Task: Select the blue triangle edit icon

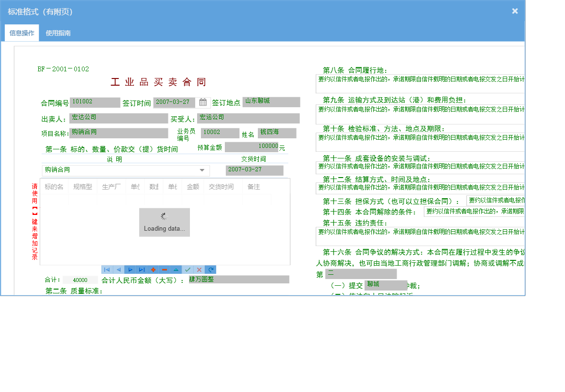Action: [x=176, y=269]
